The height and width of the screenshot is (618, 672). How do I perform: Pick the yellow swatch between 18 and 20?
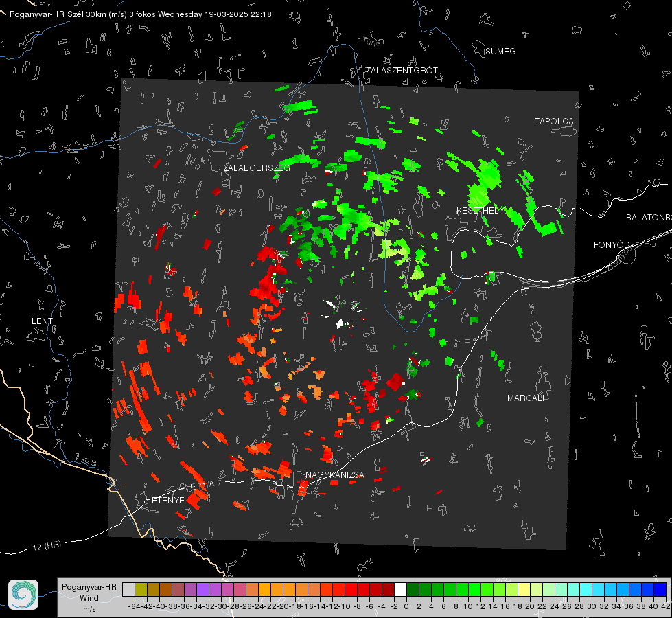coord(524,589)
